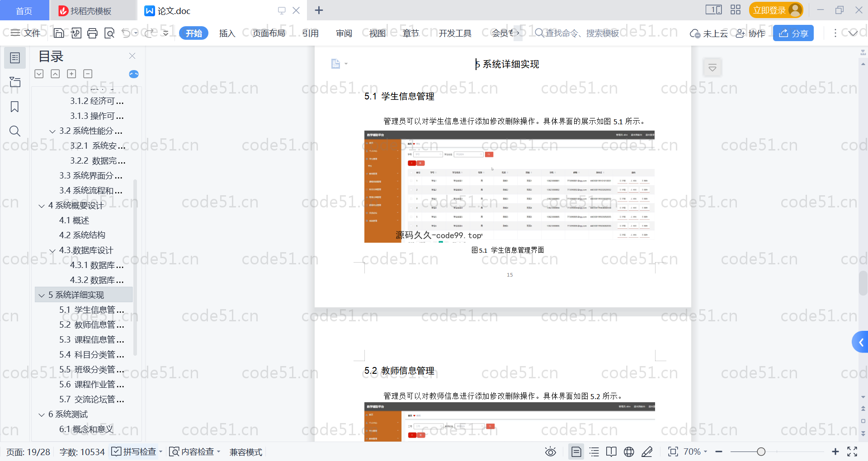Toggle 拼写检查 in status bar
The height and width of the screenshot is (461, 868).
(134, 452)
